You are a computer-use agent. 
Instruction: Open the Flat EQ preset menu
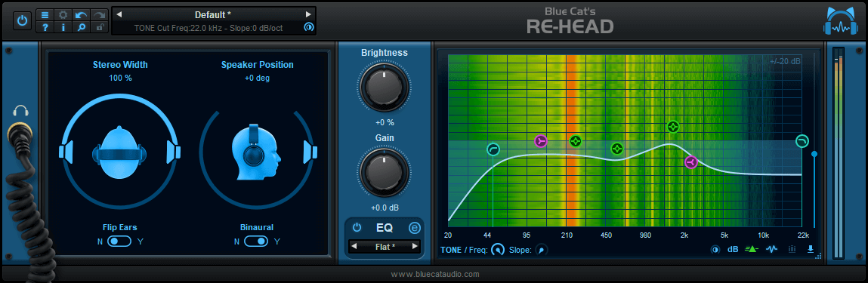pyautogui.click(x=385, y=247)
